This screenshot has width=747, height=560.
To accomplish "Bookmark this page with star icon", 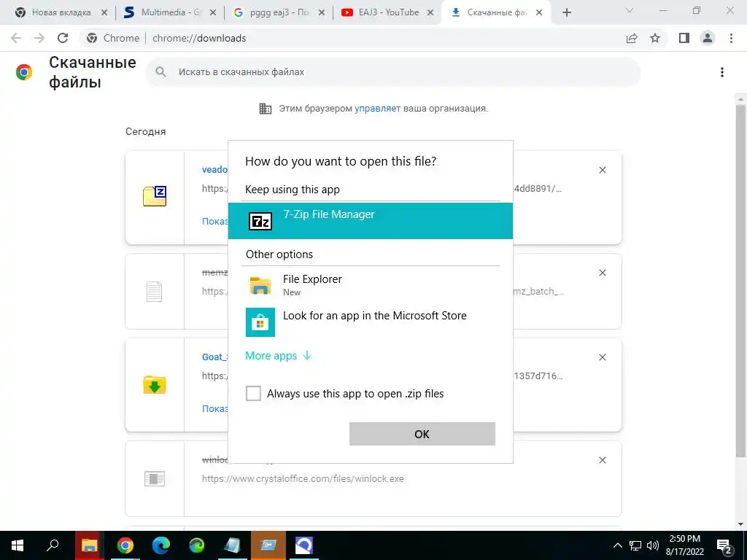I will click(655, 38).
